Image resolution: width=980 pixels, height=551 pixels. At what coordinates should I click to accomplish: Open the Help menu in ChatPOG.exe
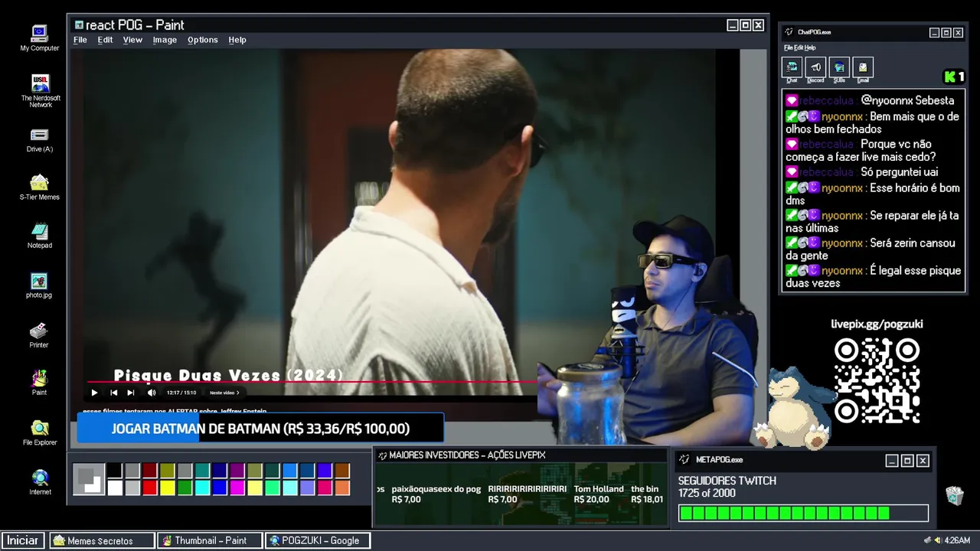click(x=810, y=47)
